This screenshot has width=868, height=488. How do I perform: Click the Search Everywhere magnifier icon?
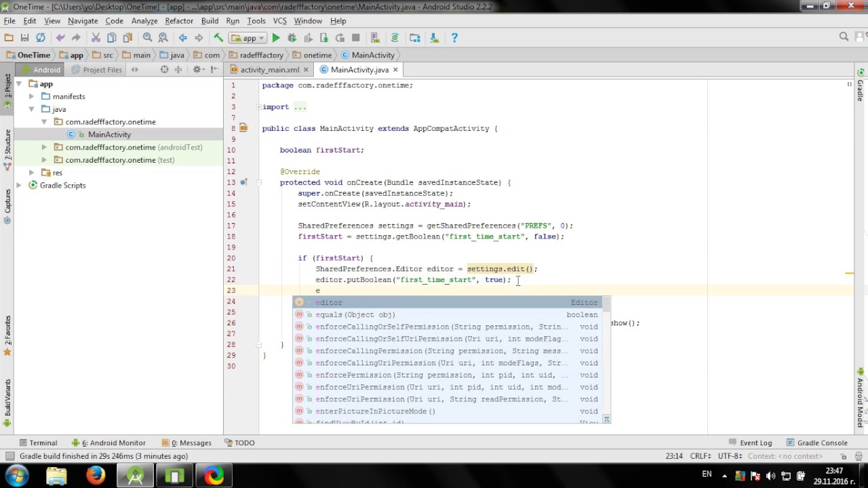click(x=844, y=37)
